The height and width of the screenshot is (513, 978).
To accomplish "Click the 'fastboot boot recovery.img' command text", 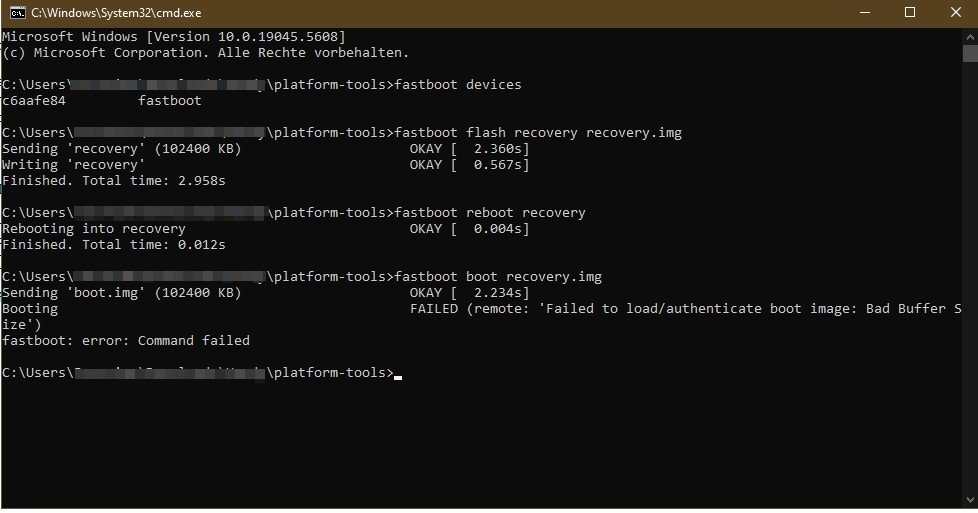I will click(x=498, y=276).
